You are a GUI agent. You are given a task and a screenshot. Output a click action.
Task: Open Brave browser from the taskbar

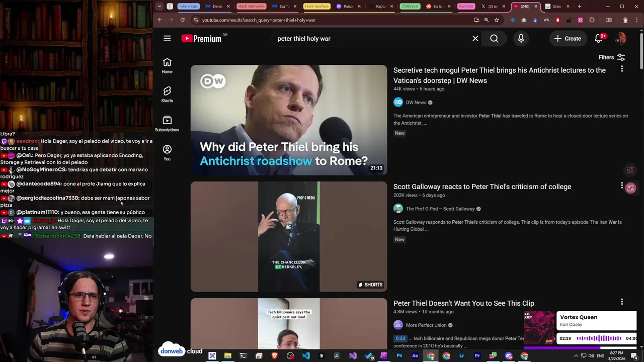(275, 356)
